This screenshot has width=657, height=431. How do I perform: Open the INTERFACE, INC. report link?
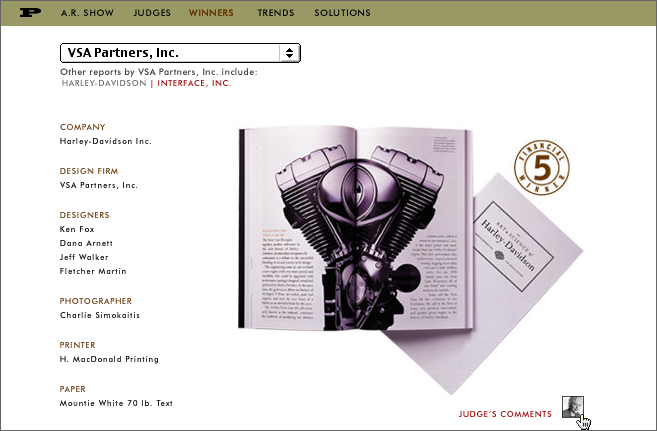click(x=194, y=83)
